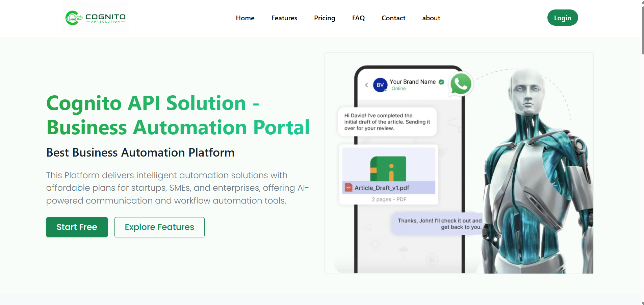Click the green Login button
This screenshot has width=644, height=305.
[563, 18]
